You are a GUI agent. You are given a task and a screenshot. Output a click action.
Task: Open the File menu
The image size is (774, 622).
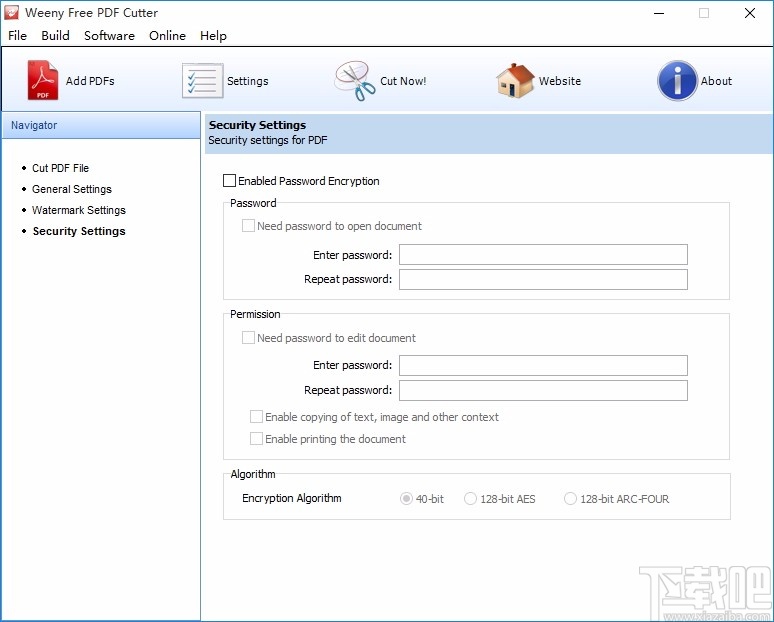pyautogui.click(x=17, y=36)
